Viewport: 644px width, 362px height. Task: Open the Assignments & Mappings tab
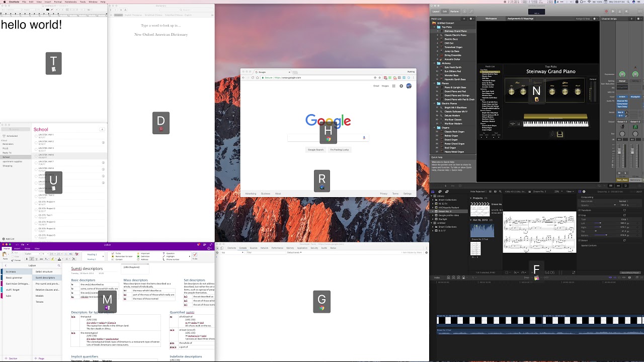[x=520, y=19]
